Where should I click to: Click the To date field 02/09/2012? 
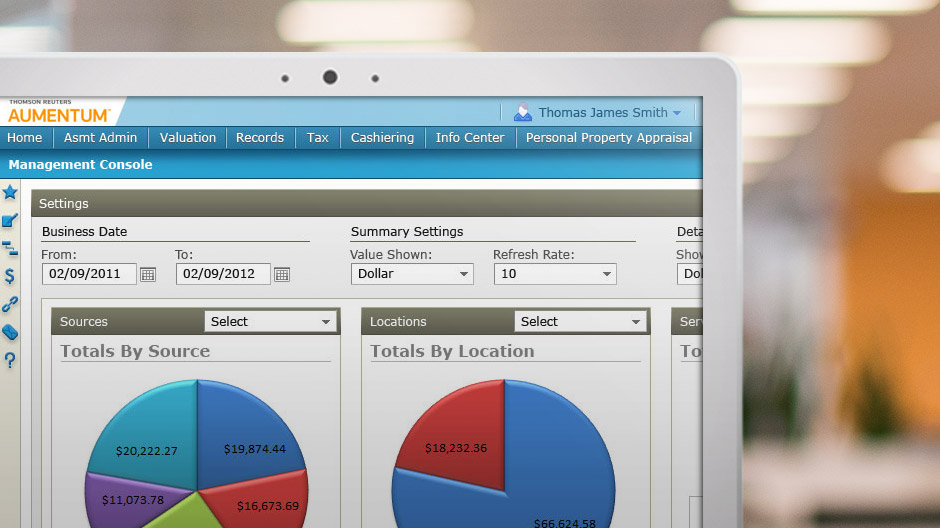[223, 274]
